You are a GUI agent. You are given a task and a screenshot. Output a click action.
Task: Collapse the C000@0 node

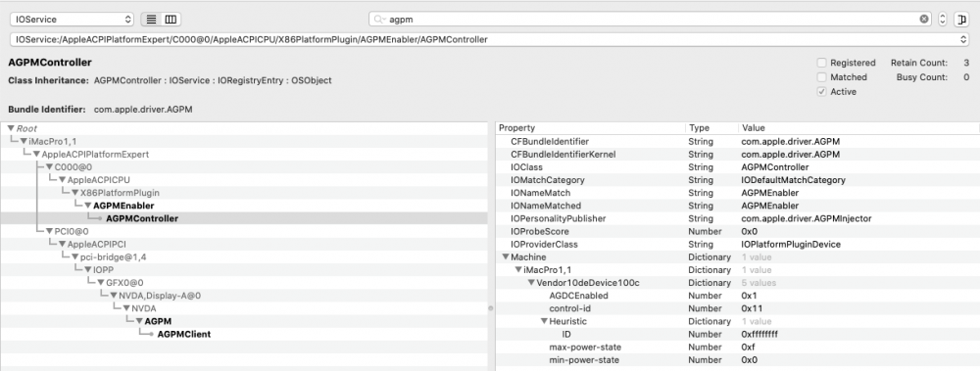(49, 167)
